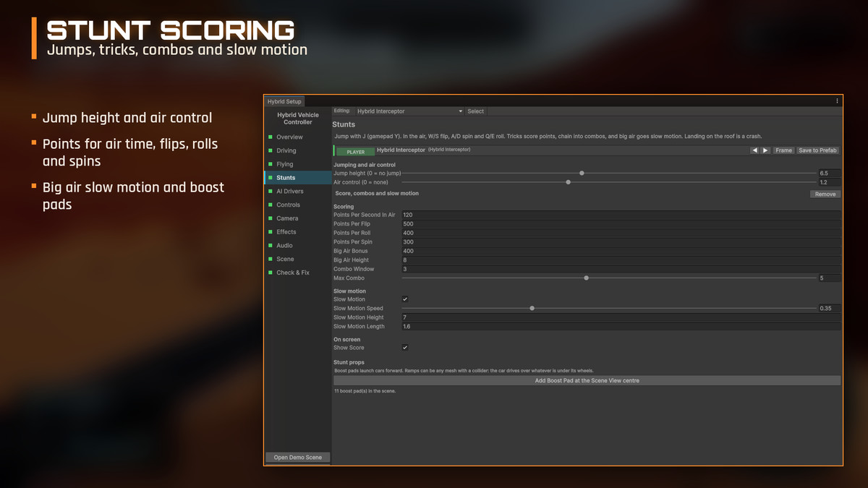Click the 'Scoring' section label

[x=344, y=207]
